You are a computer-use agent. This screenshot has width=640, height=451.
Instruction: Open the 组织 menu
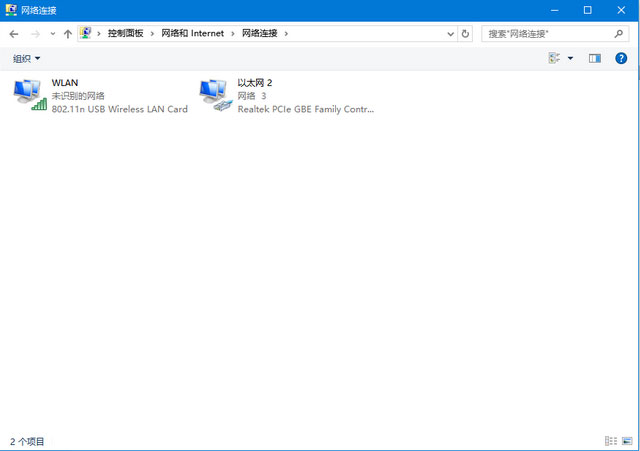click(x=26, y=59)
